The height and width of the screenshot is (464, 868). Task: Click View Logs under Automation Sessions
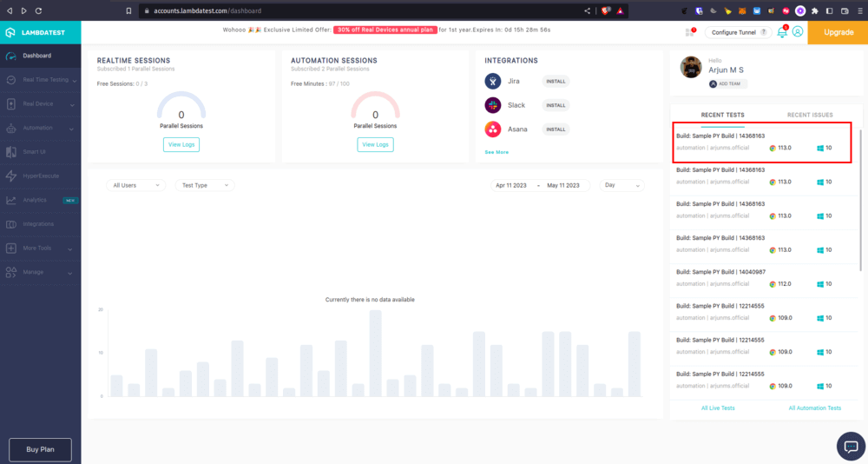coord(375,145)
